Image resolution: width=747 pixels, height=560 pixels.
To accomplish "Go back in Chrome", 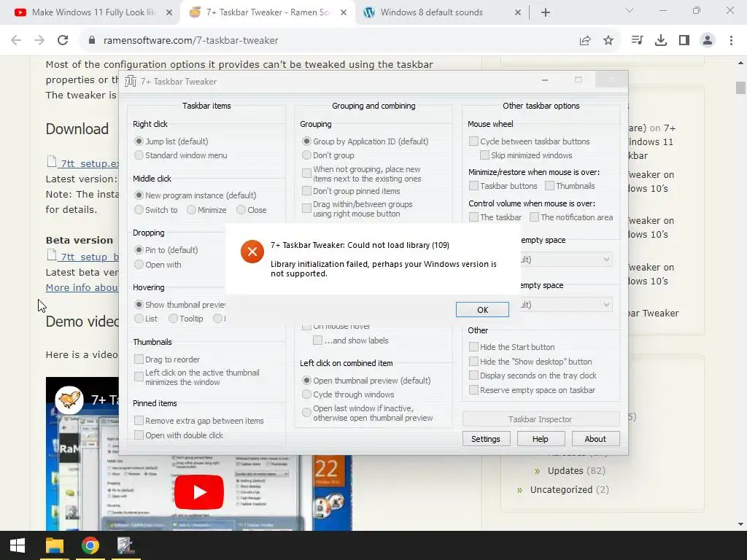I will coord(16,41).
